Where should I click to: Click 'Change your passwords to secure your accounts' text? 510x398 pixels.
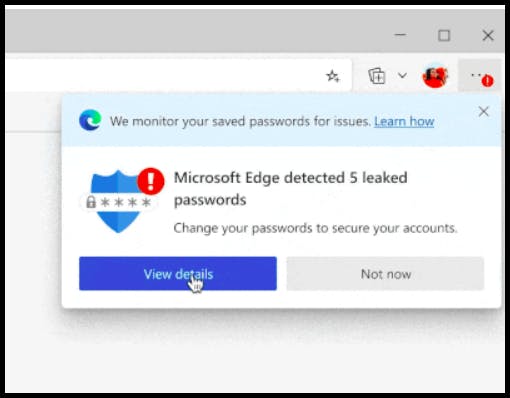point(315,228)
